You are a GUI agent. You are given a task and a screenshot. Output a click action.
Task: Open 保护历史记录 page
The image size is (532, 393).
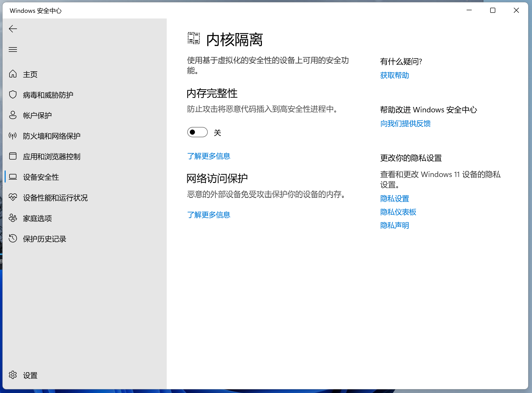click(85, 238)
